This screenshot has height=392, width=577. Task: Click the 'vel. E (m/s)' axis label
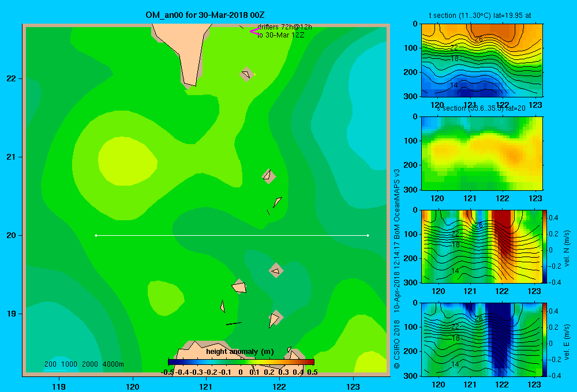point(567,341)
